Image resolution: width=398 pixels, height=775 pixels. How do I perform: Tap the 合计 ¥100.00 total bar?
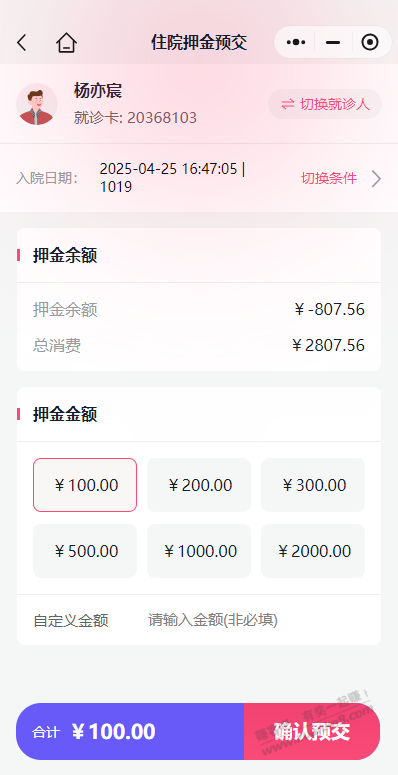(x=130, y=732)
